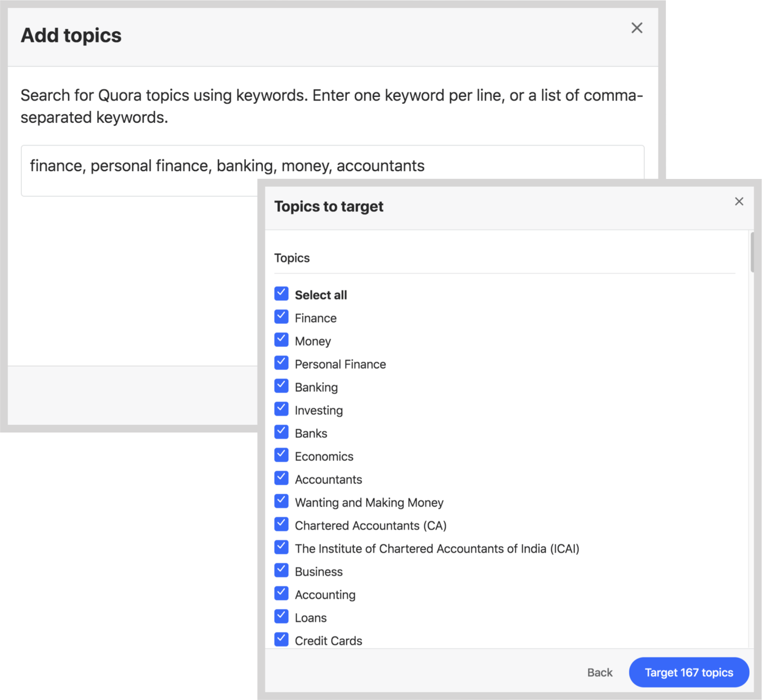The height and width of the screenshot is (700, 762).
Task: Go Back to keyword search
Action: pos(599,672)
